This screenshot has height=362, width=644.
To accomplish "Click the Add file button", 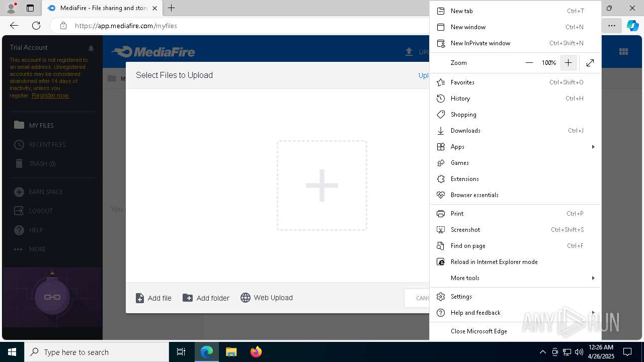I will click(x=153, y=298).
